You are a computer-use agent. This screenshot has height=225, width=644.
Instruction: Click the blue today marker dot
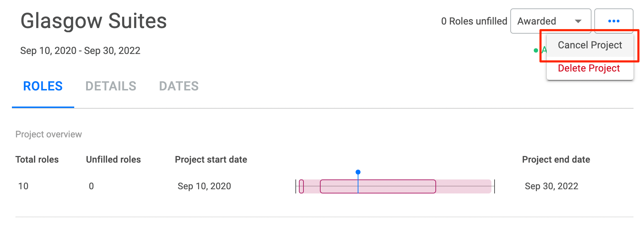358,172
